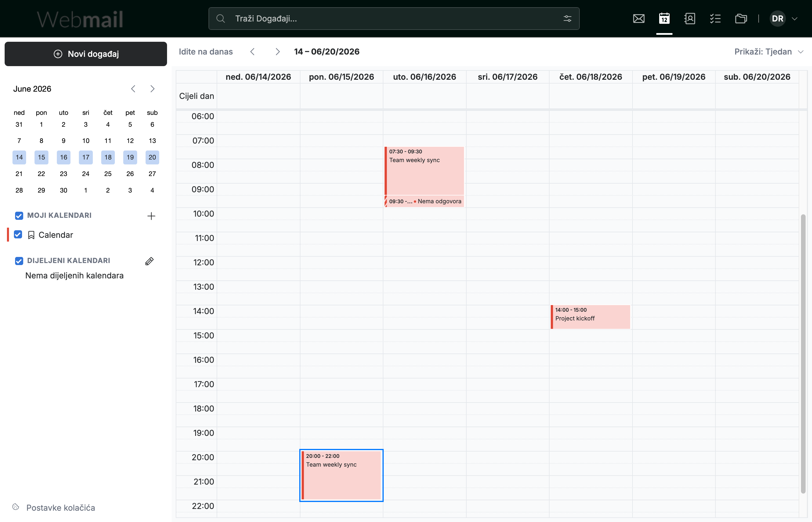Screen dimensions: 812x522
Task: Select June 30 in mini calendar
Action: (64, 190)
